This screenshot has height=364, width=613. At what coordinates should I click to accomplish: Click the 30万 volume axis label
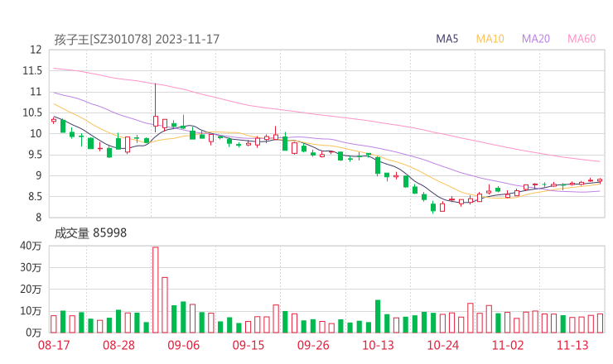pyautogui.click(x=31, y=267)
